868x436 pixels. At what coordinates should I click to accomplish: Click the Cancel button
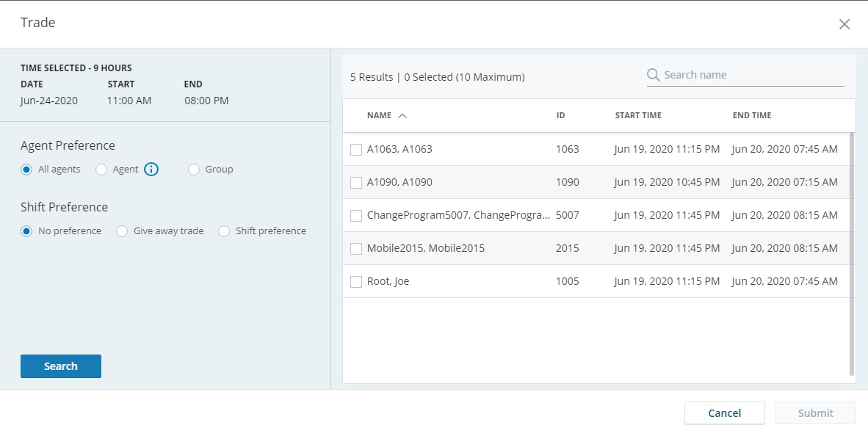coord(724,413)
